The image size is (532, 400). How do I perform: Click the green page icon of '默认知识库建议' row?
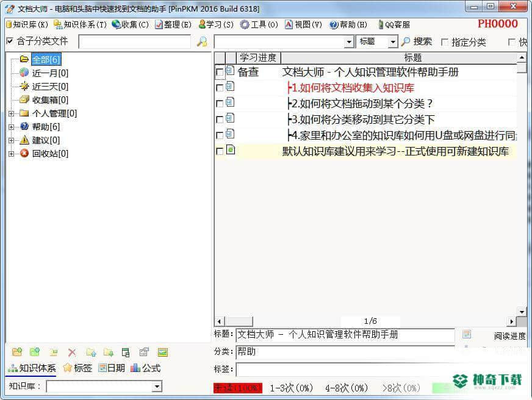(x=231, y=150)
